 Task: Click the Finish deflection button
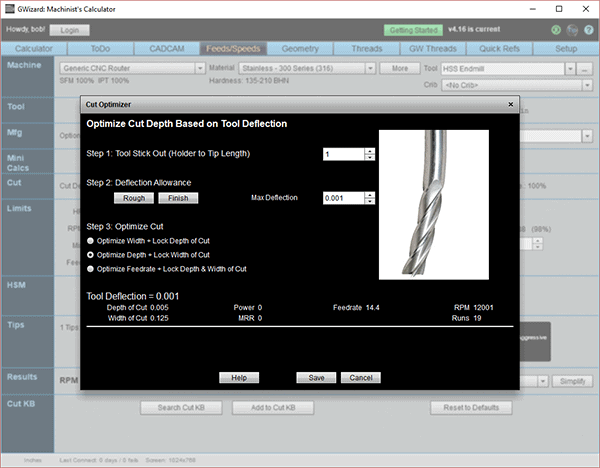[178, 198]
